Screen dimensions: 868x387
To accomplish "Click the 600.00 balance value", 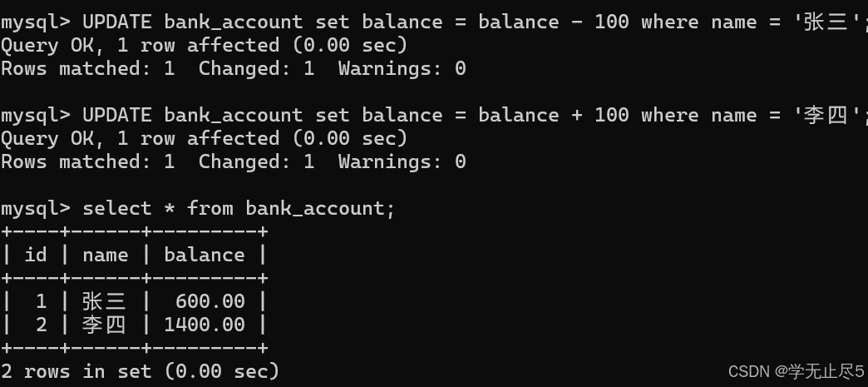I will point(210,301).
